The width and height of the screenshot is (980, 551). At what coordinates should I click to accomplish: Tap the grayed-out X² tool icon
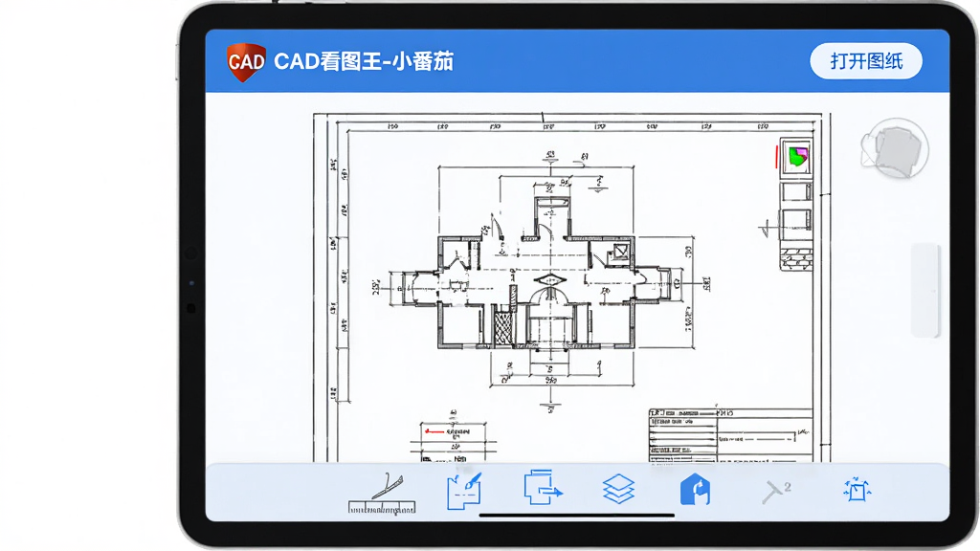[776, 492]
